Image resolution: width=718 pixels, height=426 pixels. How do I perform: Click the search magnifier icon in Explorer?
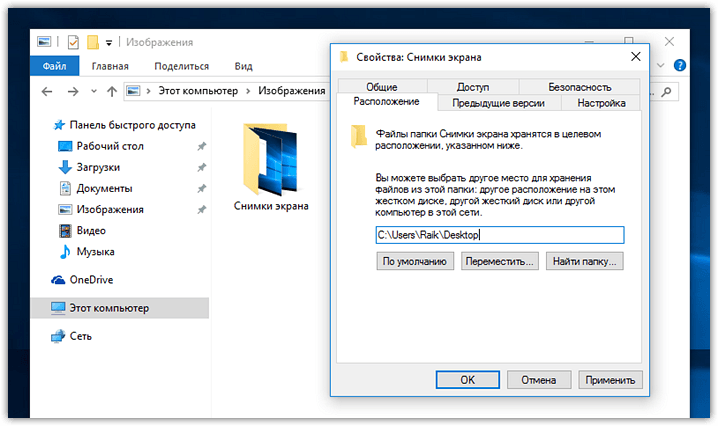click(x=667, y=92)
